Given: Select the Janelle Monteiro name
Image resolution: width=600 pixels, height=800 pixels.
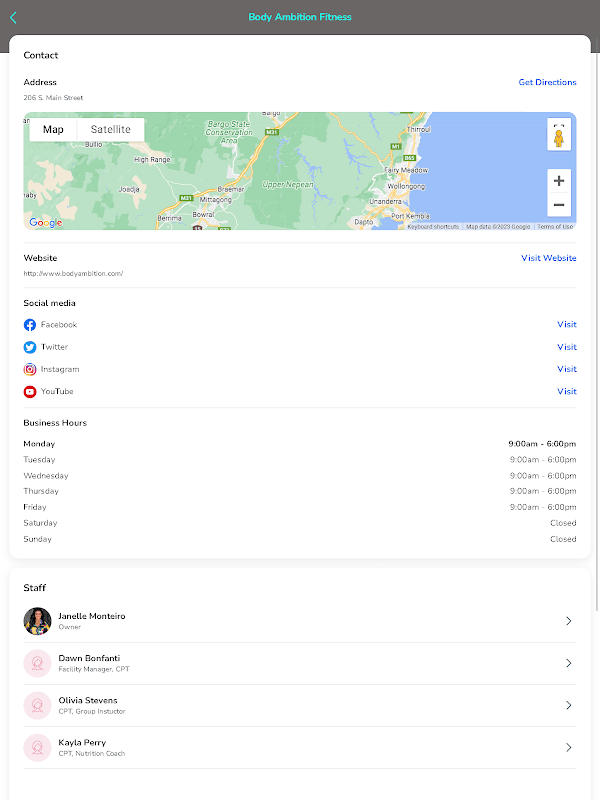Looking at the screenshot, I should 92,616.
